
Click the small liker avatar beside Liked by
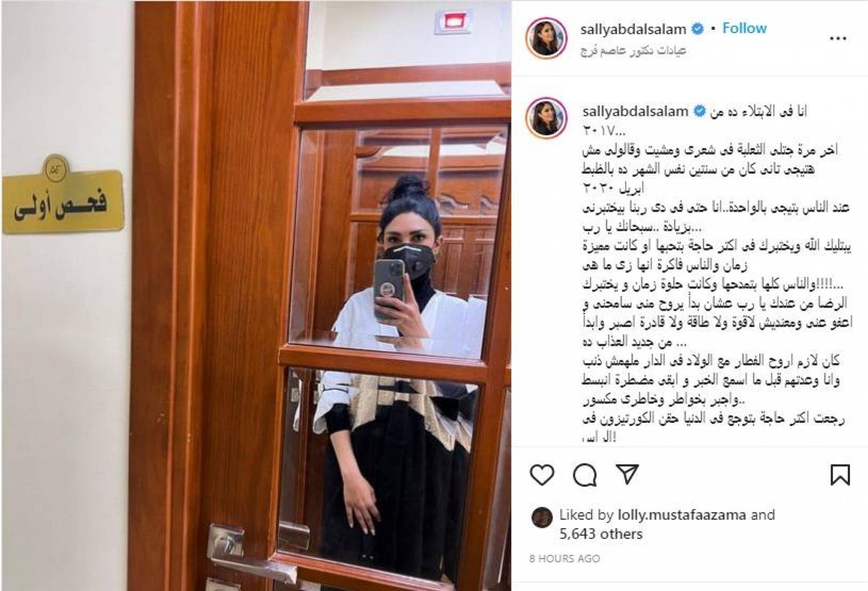click(542, 518)
